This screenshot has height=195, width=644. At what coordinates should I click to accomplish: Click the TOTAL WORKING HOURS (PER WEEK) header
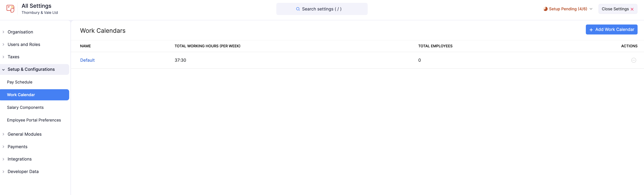point(207,46)
